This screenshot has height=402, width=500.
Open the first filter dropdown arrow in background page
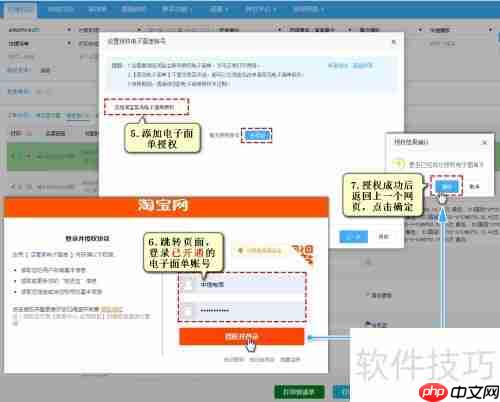pos(69,30)
